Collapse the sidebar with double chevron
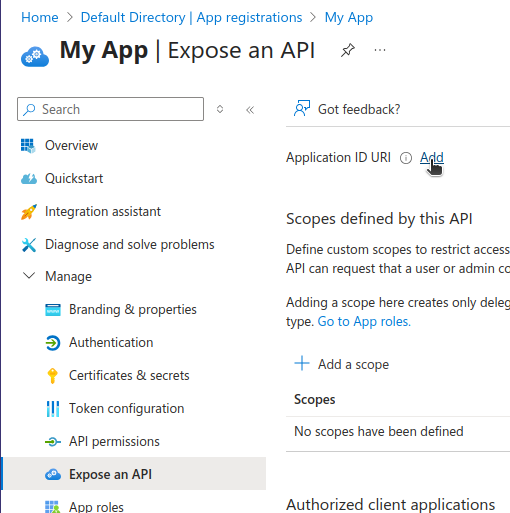 click(250, 109)
